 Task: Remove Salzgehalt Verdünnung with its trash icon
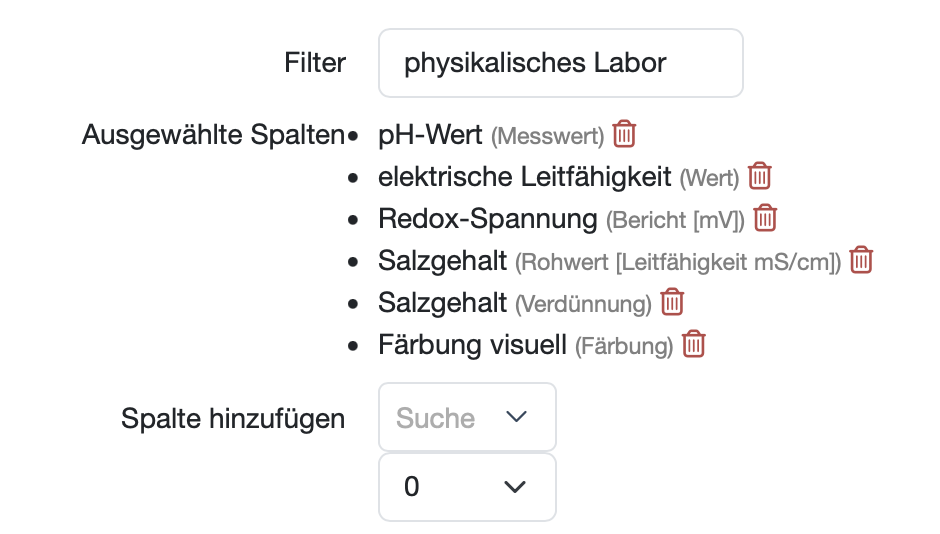(673, 301)
